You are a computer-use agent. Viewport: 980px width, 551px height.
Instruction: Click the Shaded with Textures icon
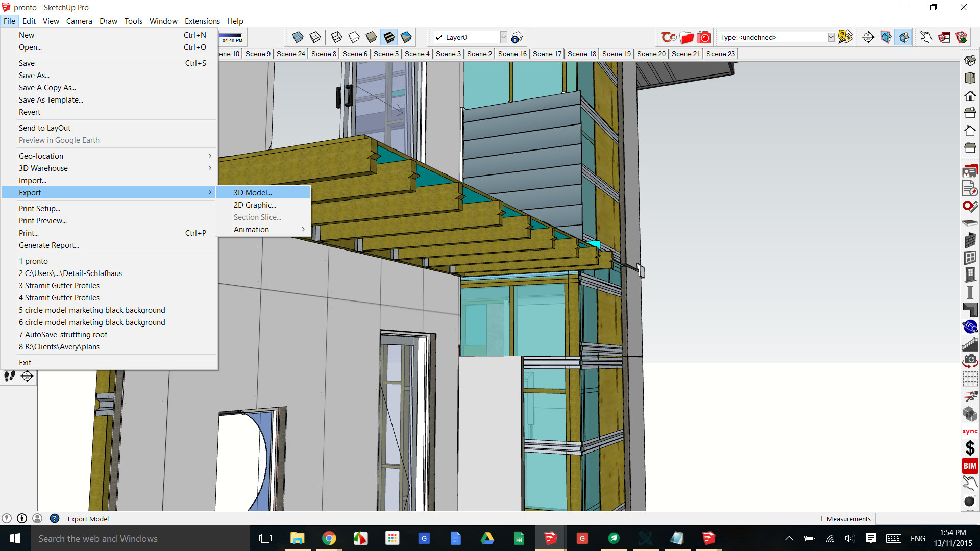pyautogui.click(x=389, y=37)
